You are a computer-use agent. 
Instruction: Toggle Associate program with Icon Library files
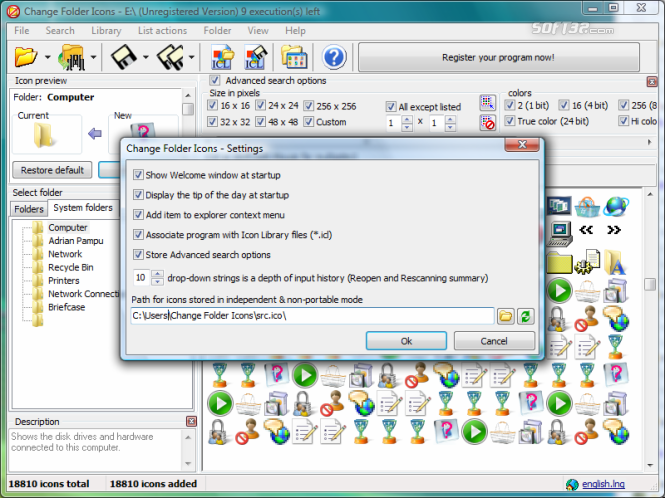click(138, 234)
